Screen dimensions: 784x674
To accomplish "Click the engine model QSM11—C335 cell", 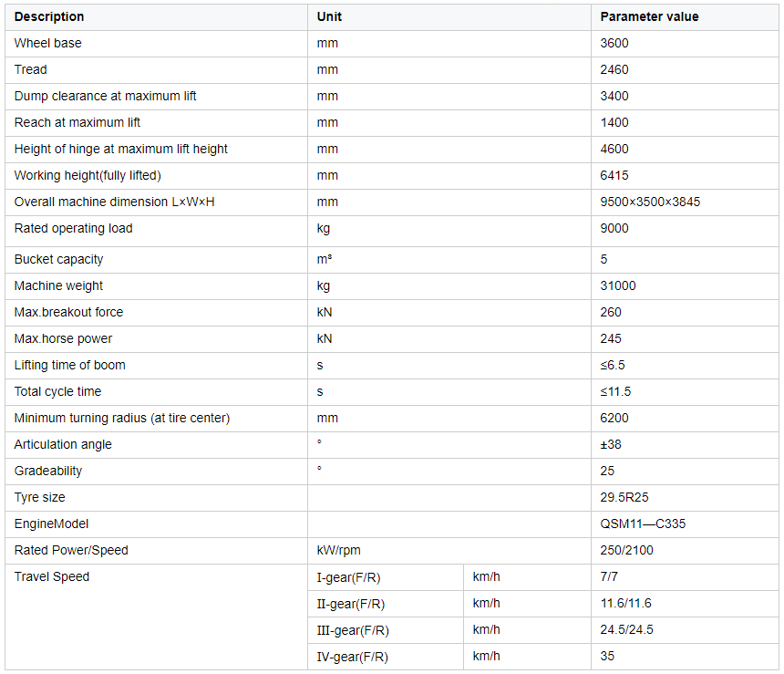I will pos(685,524).
